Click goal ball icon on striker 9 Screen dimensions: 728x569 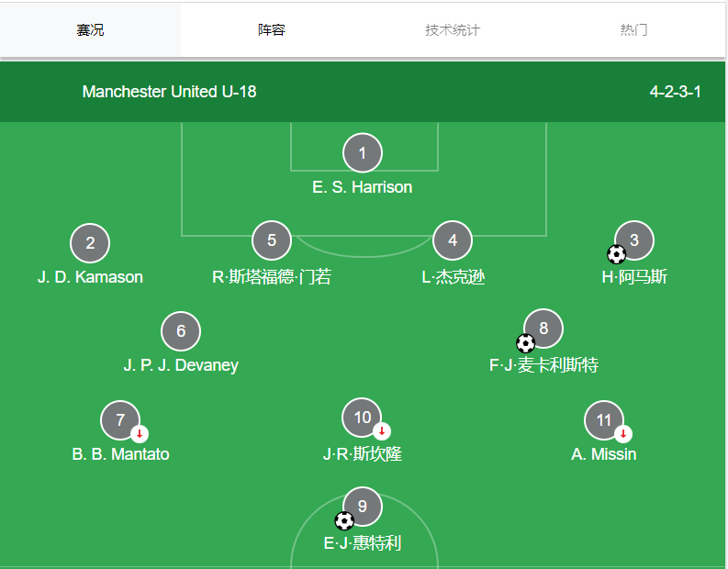click(x=344, y=521)
